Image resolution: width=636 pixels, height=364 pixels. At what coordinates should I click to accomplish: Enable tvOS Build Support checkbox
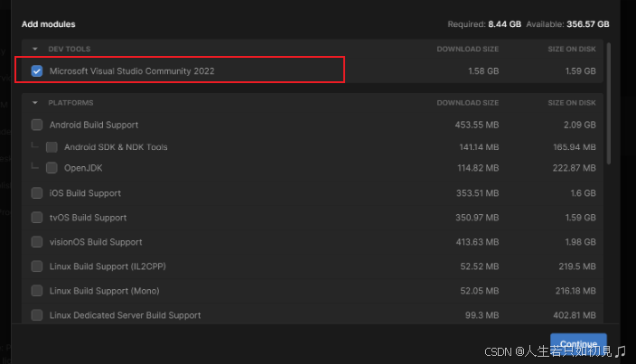point(37,218)
